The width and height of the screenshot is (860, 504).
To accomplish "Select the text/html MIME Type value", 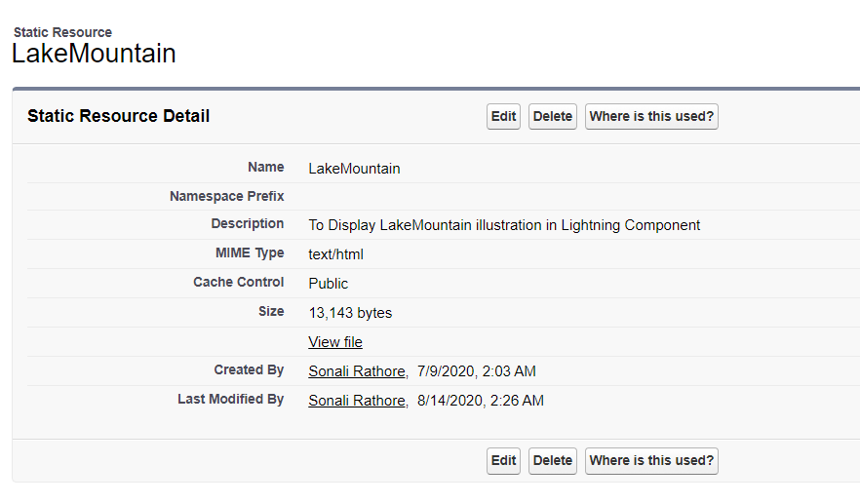I will click(x=335, y=254).
